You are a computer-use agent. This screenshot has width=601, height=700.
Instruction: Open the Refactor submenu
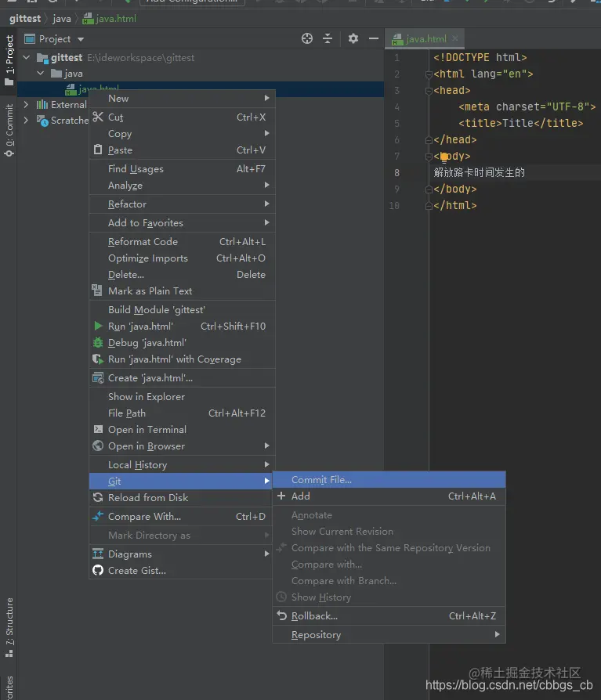click(x=183, y=204)
